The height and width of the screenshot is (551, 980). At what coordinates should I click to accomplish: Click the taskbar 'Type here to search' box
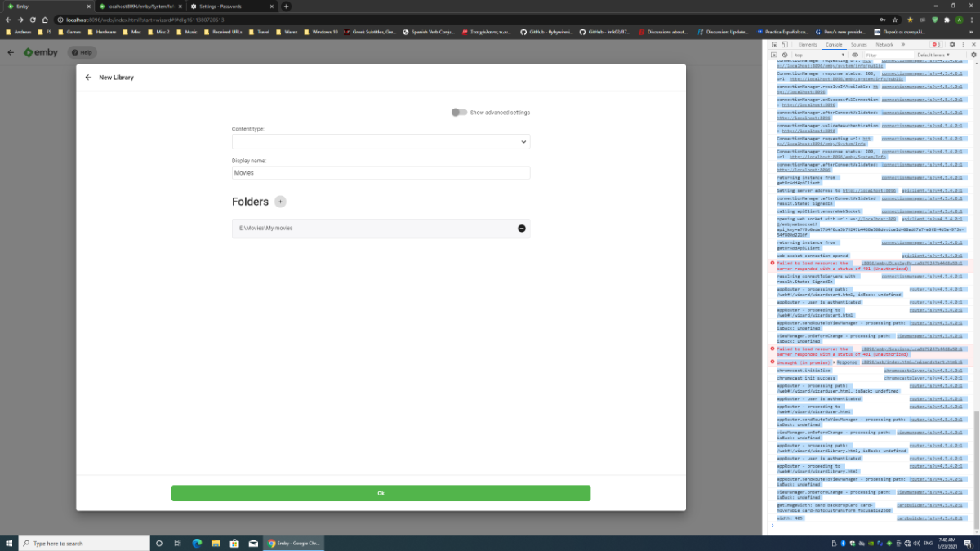84,543
